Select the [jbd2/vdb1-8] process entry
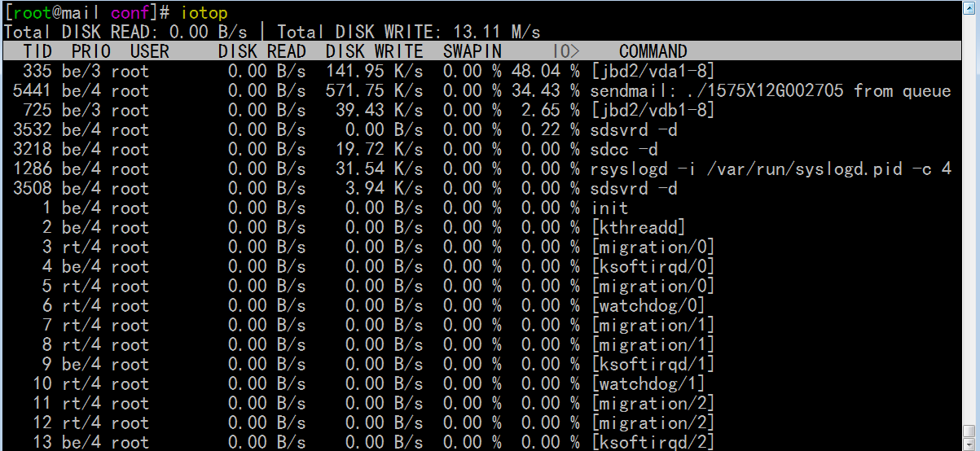 tap(653, 110)
